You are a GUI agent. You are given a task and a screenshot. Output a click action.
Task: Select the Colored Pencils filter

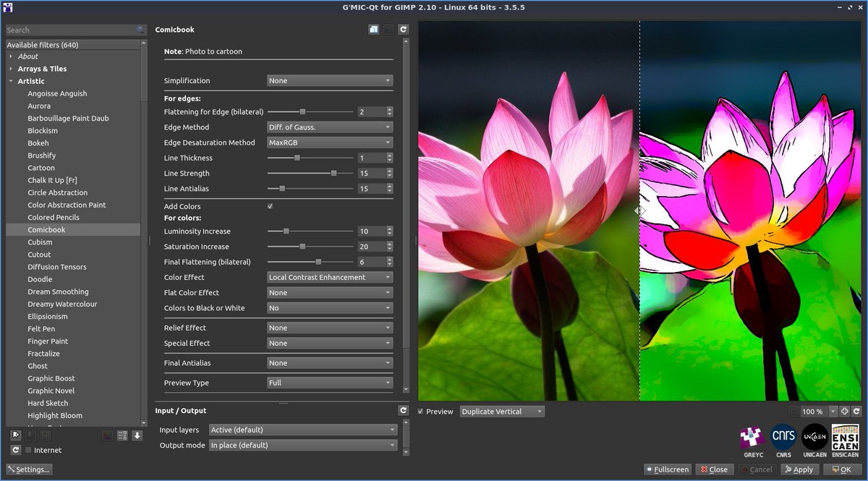coord(54,217)
